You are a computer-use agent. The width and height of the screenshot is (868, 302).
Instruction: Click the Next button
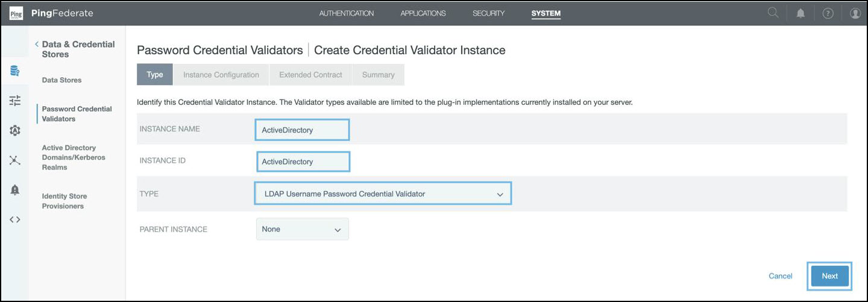click(829, 275)
